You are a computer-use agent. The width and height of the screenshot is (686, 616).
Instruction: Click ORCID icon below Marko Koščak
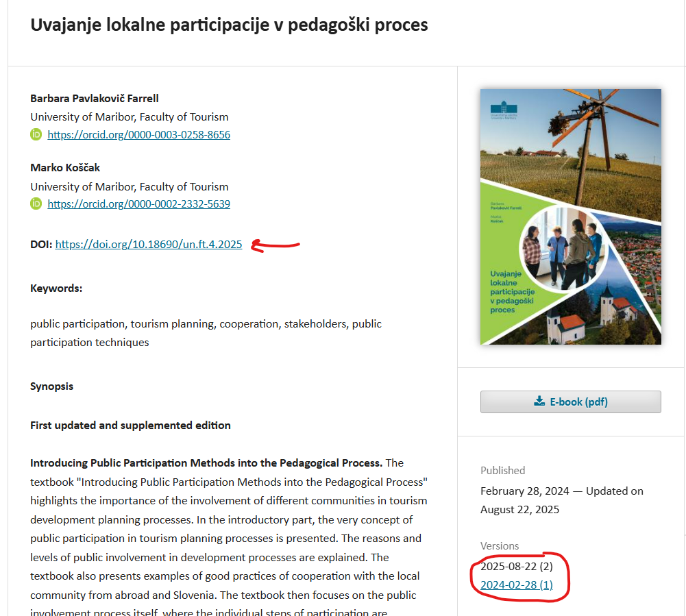[36, 204]
